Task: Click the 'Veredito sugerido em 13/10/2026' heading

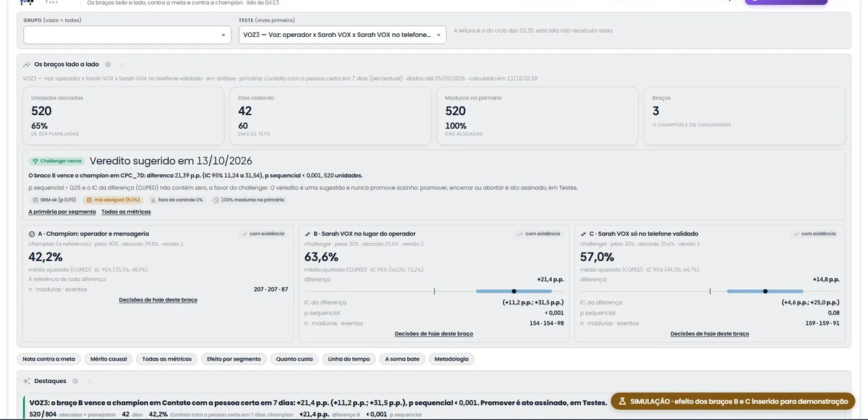Action: coord(171,160)
